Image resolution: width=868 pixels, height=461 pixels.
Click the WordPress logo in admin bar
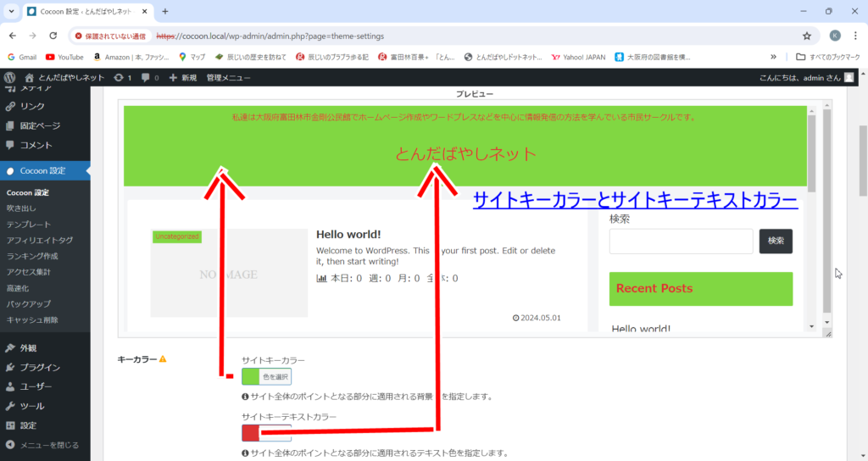click(10, 78)
